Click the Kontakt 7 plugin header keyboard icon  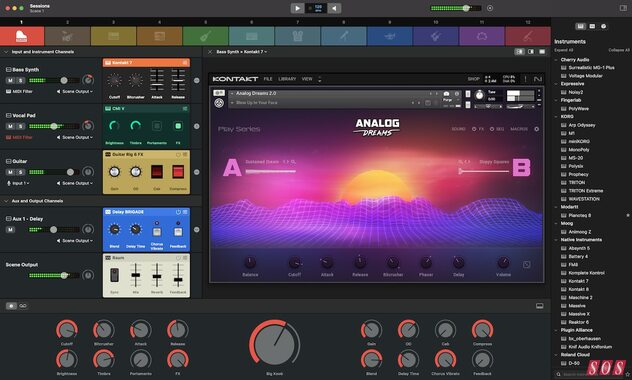point(108,63)
